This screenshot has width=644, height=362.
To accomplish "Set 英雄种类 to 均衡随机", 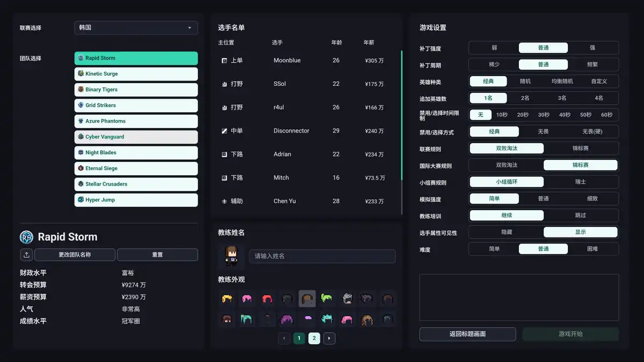I will (x=562, y=82).
